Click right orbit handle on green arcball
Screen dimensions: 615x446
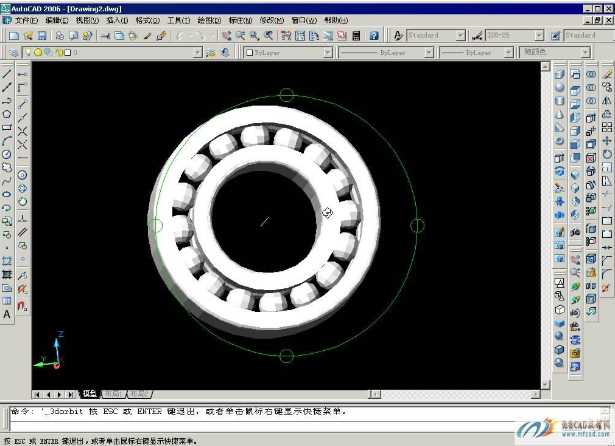coord(417,225)
